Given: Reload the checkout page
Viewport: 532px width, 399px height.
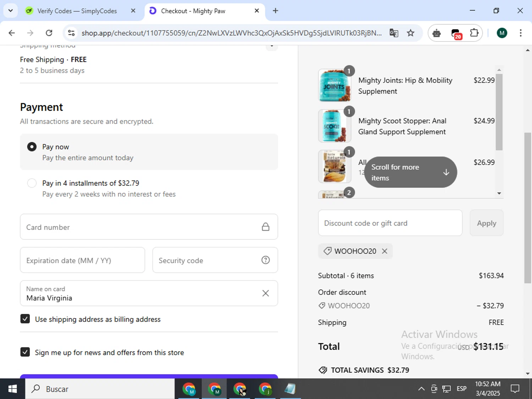Looking at the screenshot, I should tap(49, 33).
